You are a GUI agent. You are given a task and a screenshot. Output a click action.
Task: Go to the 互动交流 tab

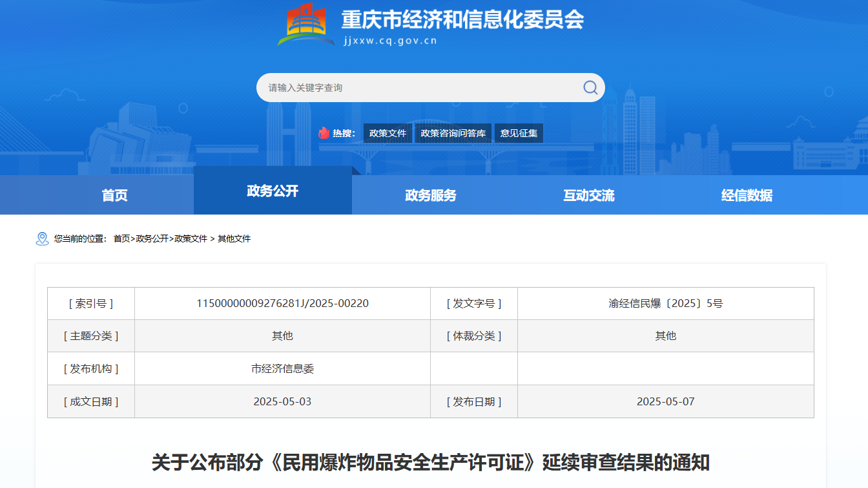point(588,195)
